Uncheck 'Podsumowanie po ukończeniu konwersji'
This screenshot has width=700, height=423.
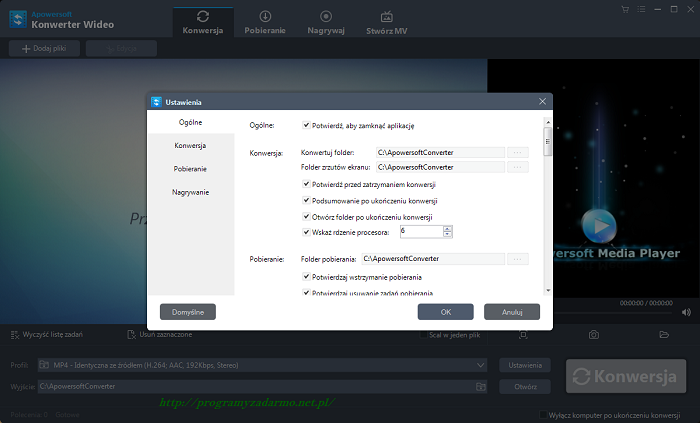306,201
